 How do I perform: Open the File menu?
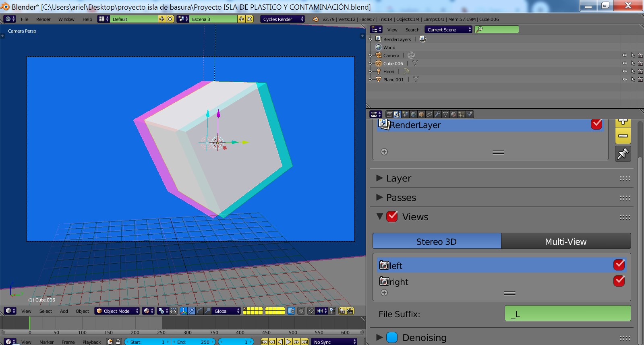[25, 19]
